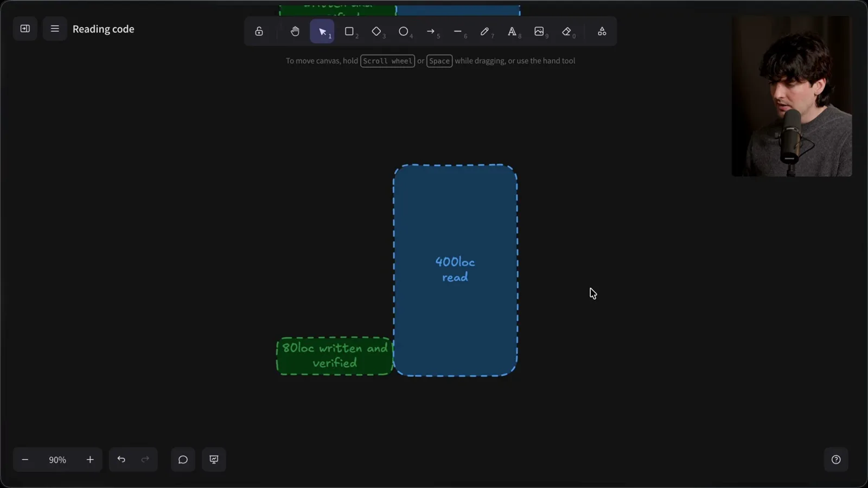
Task: Open the hamburger main menu
Action: coord(55,29)
